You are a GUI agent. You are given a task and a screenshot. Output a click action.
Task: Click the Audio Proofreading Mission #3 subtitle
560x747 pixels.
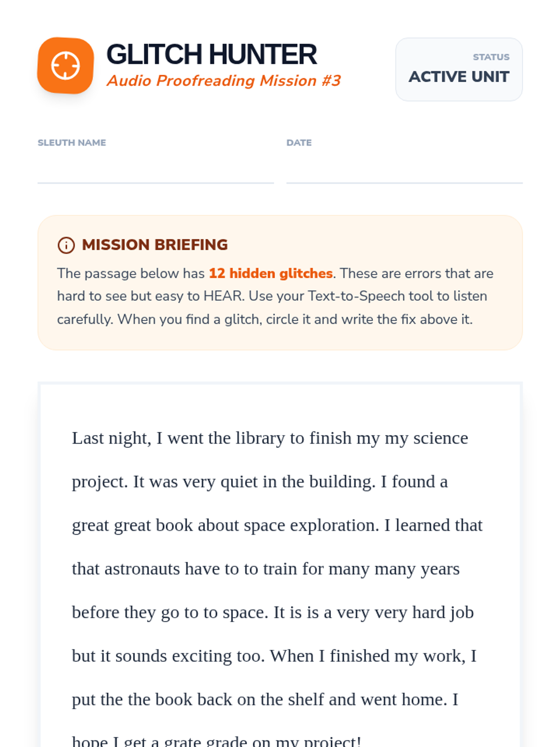point(224,81)
